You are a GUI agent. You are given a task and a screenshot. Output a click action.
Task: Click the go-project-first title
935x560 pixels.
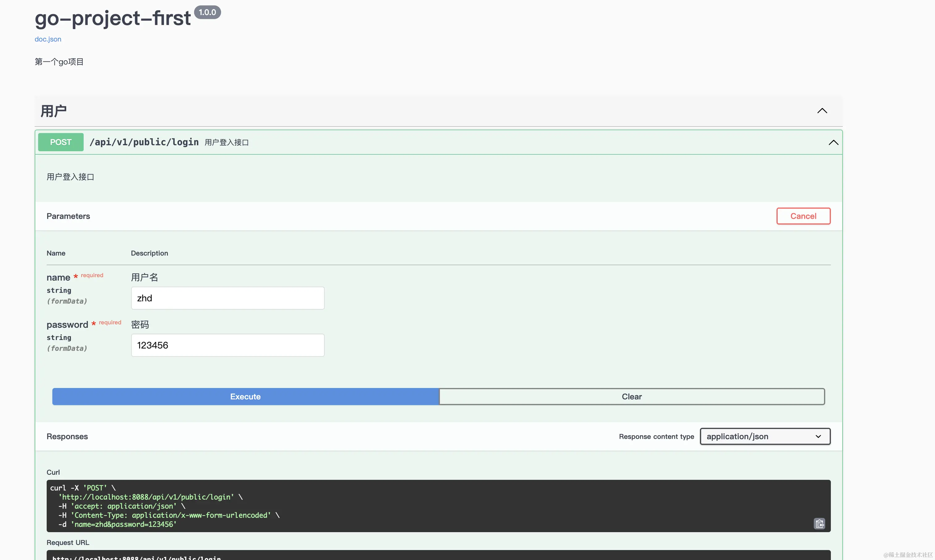pos(113,18)
